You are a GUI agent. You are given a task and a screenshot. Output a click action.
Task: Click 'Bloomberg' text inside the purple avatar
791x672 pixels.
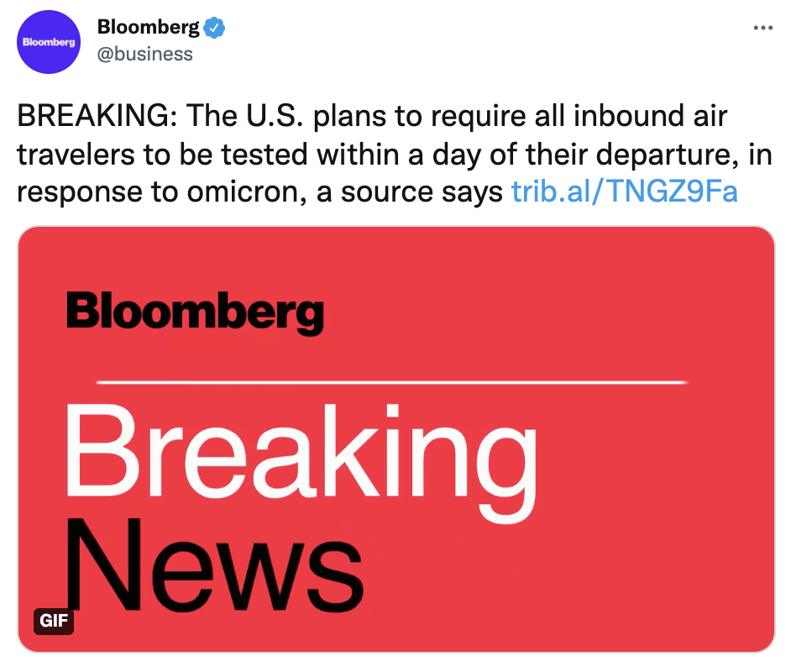click(x=49, y=42)
